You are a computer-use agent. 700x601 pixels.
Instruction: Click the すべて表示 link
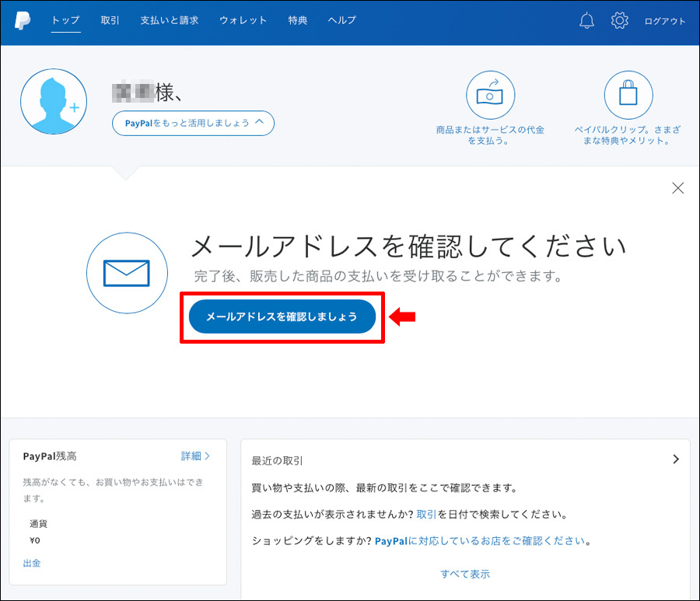[x=465, y=574]
